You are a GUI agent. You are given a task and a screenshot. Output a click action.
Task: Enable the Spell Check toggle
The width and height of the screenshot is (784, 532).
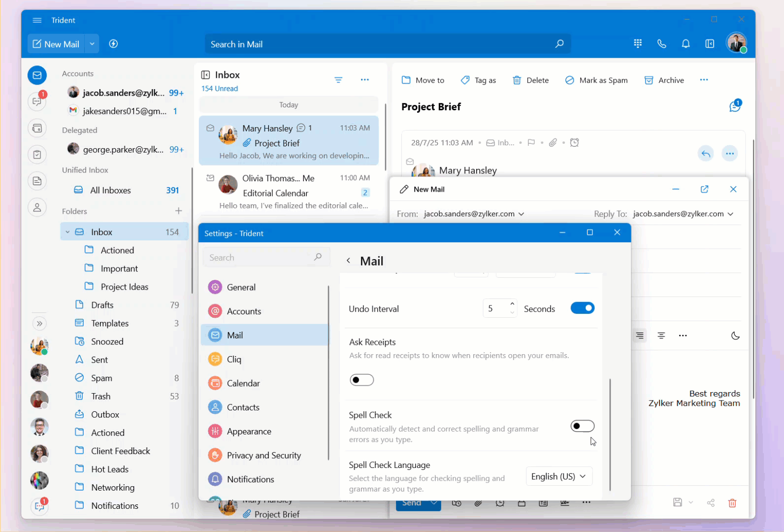583,426
